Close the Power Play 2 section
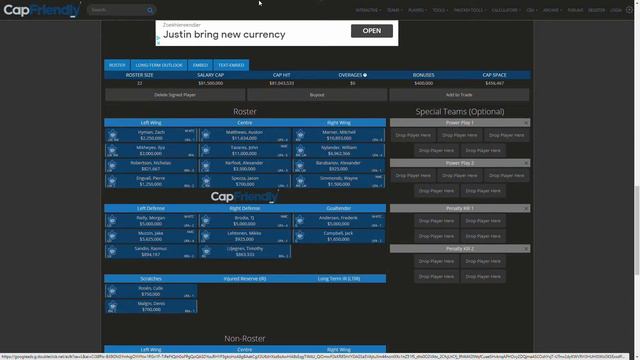Viewport: 640px width, 360px height. [x=526, y=163]
